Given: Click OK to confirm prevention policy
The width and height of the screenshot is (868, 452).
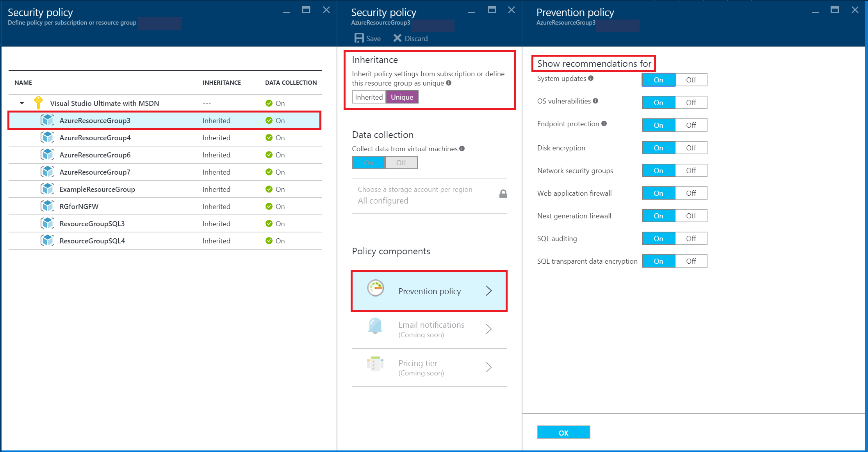Looking at the screenshot, I should pos(564,432).
